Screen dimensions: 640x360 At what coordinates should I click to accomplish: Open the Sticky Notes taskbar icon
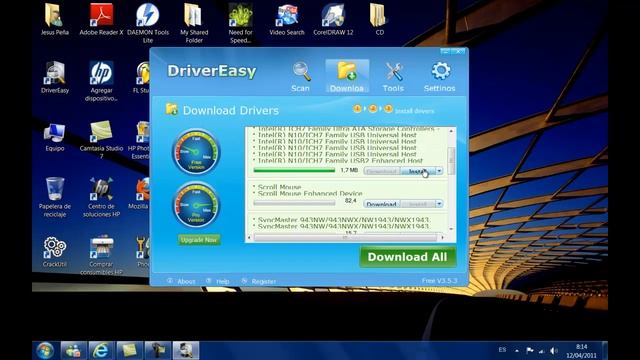click(x=129, y=351)
